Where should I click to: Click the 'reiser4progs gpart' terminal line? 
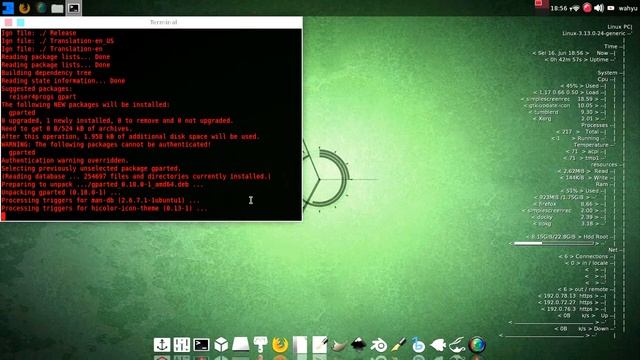pos(42,97)
